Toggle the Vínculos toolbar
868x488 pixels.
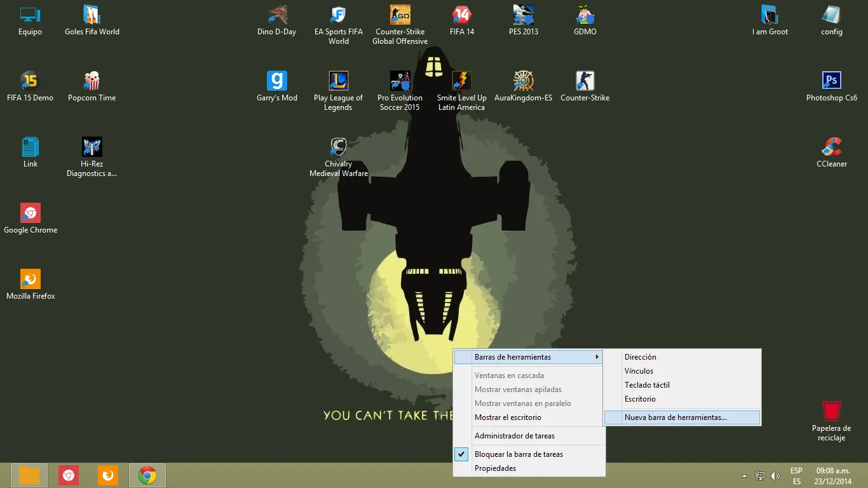pyautogui.click(x=682, y=371)
